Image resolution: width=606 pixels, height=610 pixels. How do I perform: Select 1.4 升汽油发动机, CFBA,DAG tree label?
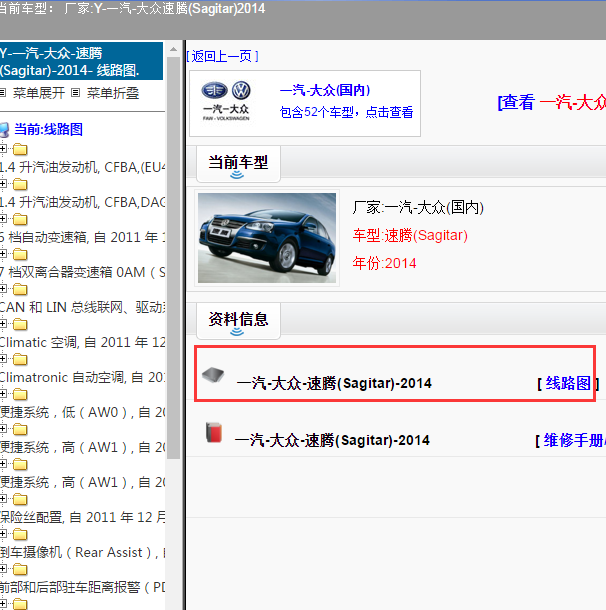(x=82, y=202)
